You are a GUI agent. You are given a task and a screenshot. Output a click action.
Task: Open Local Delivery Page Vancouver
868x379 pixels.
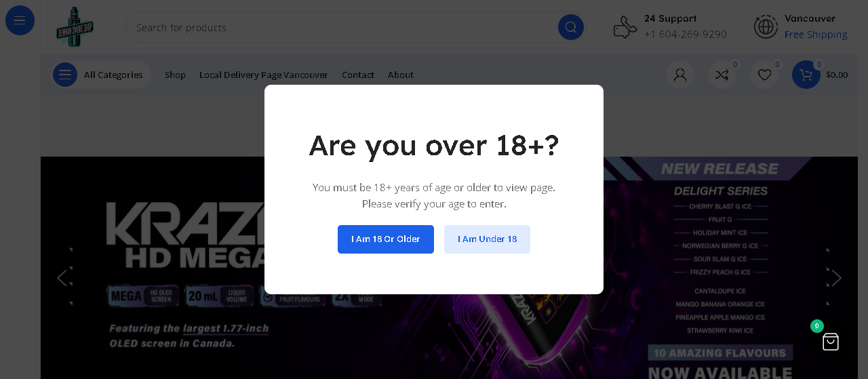[x=263, y=75]
